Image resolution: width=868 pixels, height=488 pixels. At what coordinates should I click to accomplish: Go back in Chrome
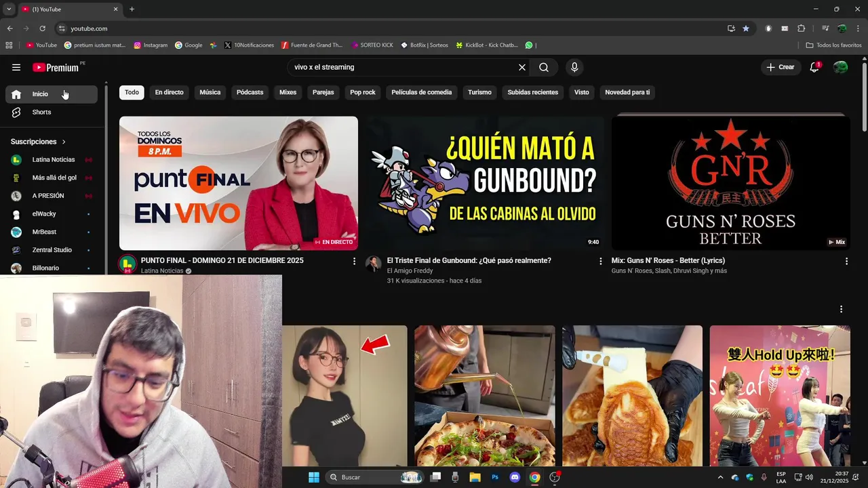pos(9,28)
